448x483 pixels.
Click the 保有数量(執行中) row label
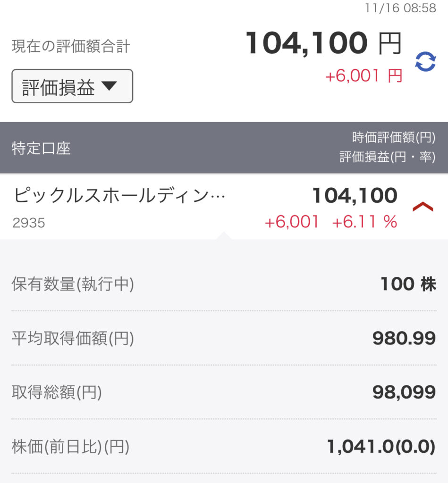[x=73, y=284]
